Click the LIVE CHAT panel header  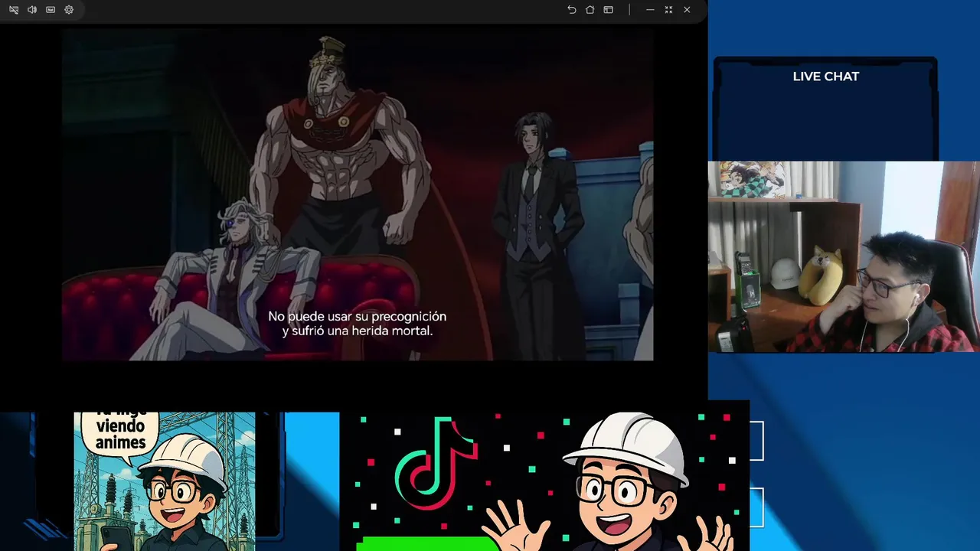[x=825, y=77]
